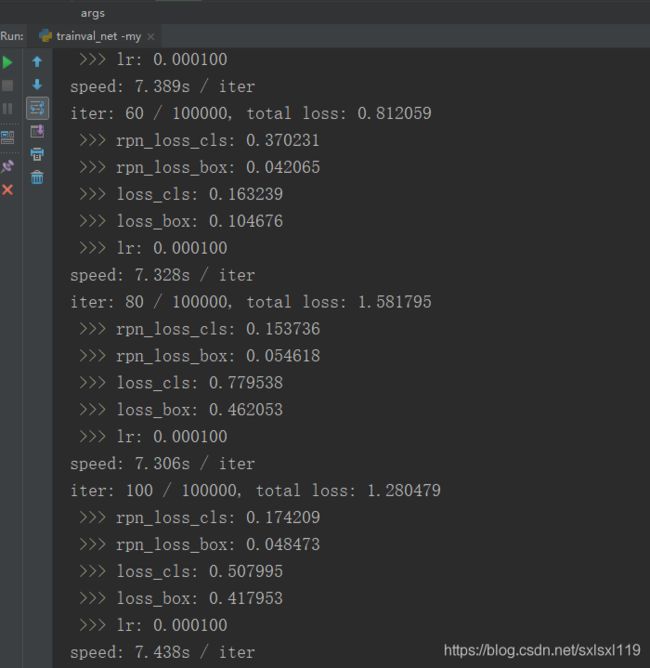The image size is (650, 668).
Task: Click 'rpn_loss_box: 0.048473' line
Action: [x=199, y=544]
